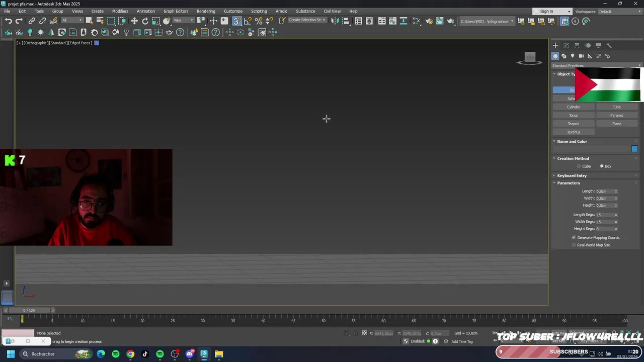Open the Standard Primitives dropdown

(597, 65)
